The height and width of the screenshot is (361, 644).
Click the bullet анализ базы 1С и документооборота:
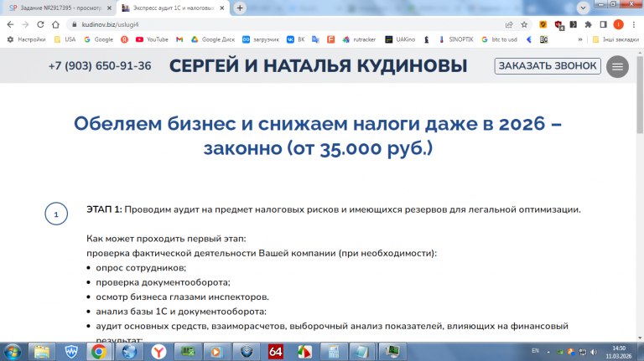coord(181,312)
